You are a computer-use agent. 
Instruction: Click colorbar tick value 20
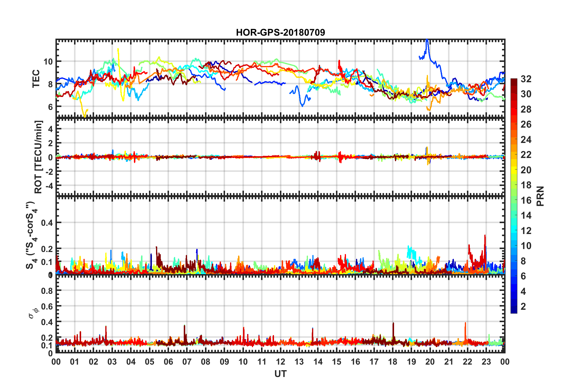click(x=526, y=170)
